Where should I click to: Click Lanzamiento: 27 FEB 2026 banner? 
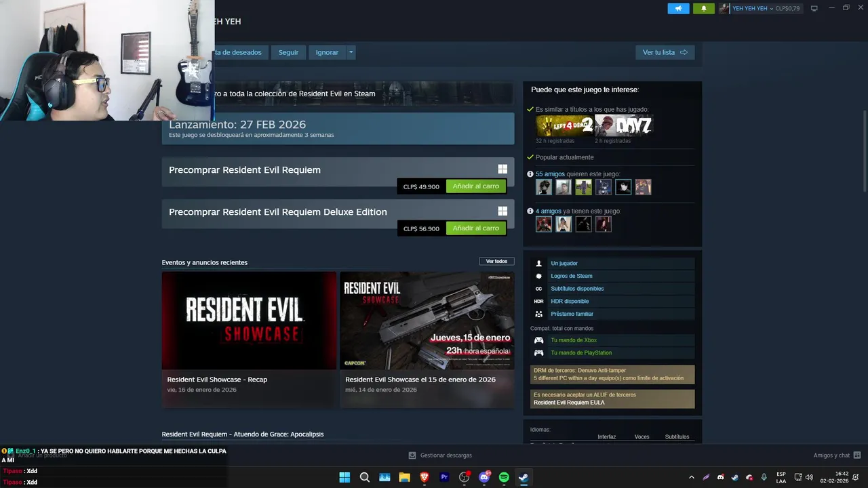[x=338, y=129]
